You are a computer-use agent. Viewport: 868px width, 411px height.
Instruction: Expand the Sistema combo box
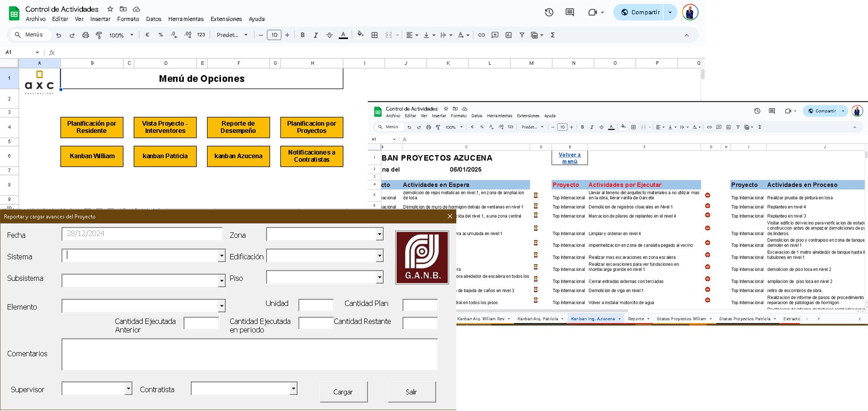tap(221, 256)
